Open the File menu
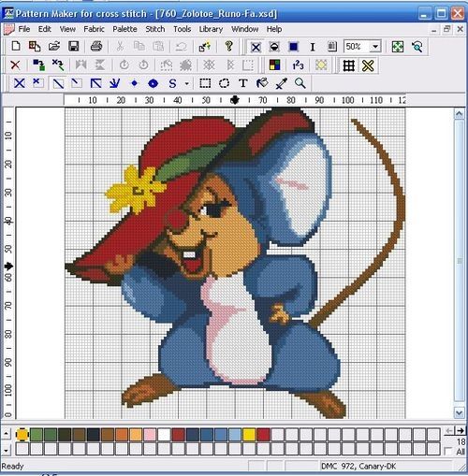This screenshot has height=476, width=468. coord(24,29)
